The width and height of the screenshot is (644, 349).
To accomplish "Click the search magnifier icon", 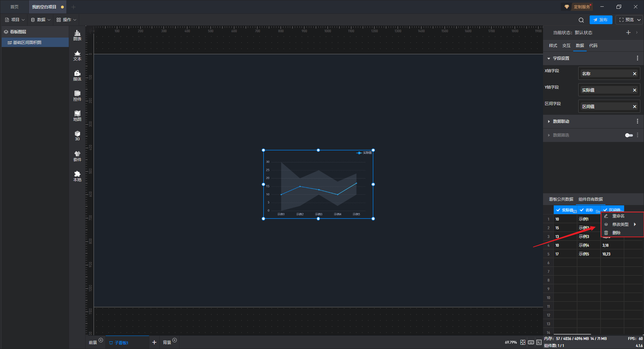I will coord(581,20).
